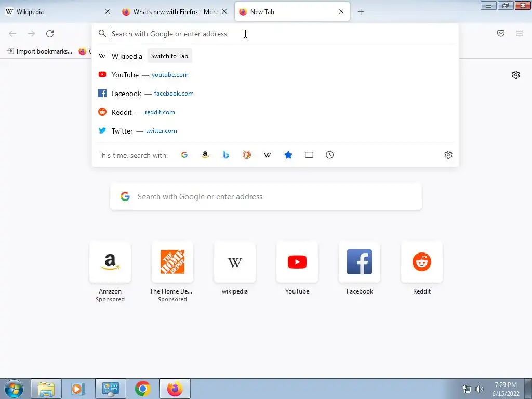Open the Windows Start menu
The height and width of the screenshot is (399, 532).
click(x=14, y=389)
